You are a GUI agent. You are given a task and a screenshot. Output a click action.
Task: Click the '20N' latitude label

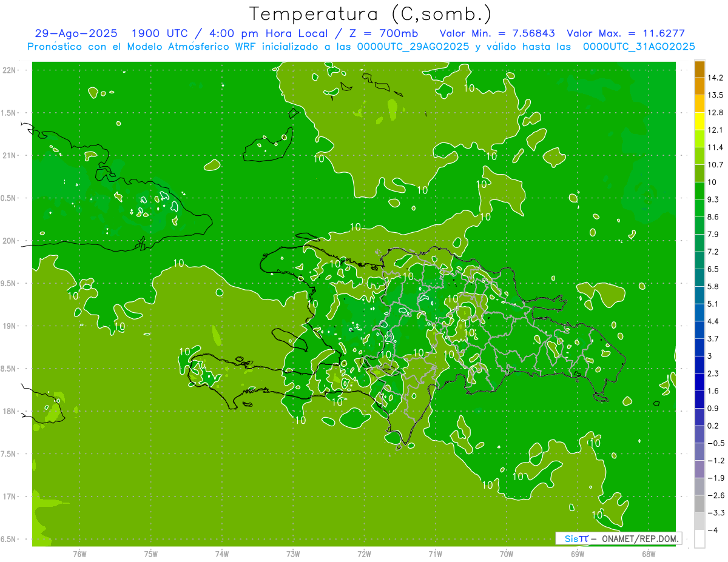(x=8, y=241)
